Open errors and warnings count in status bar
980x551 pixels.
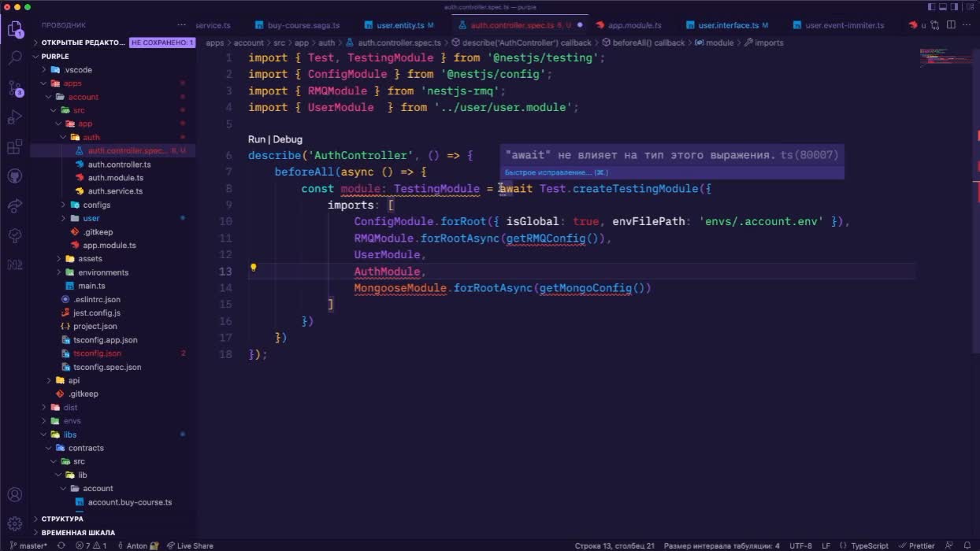(91, 545)
